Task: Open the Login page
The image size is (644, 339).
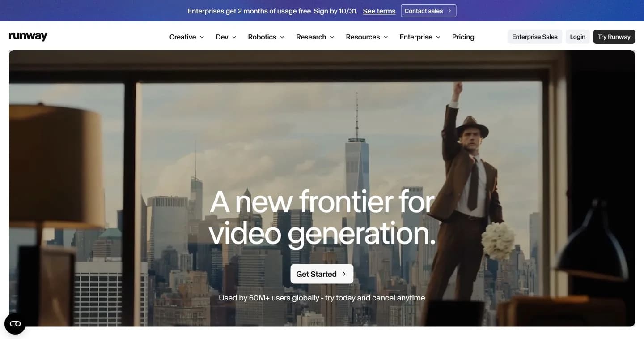Action: point(578,37)
